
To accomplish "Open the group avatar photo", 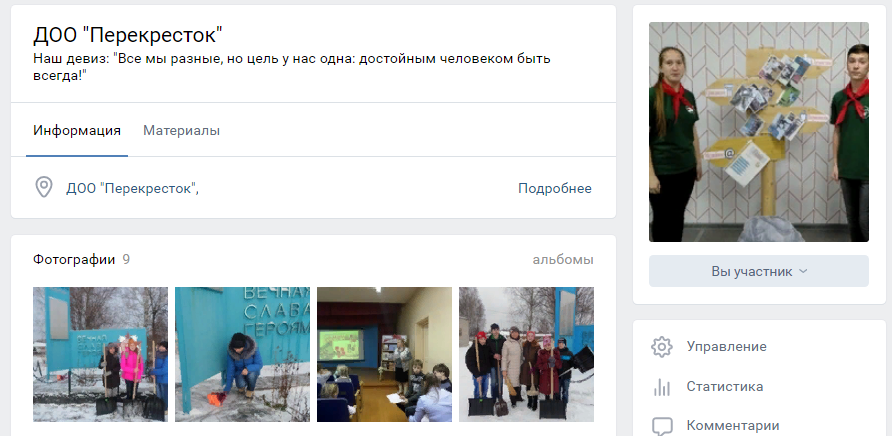I will coord(758,132).
